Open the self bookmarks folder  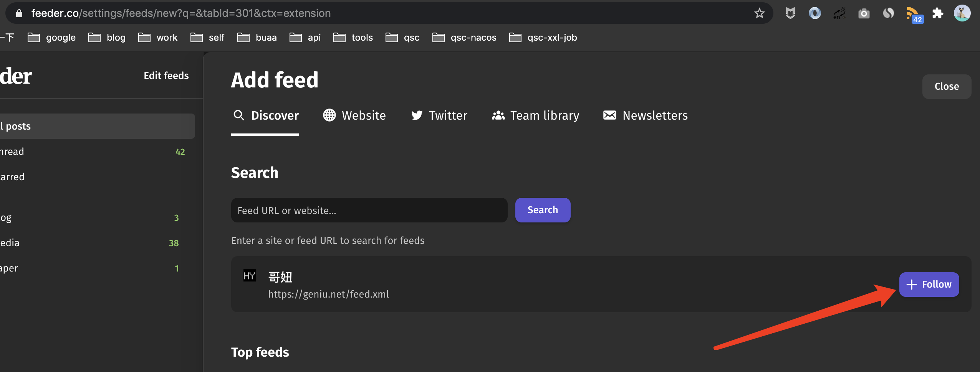pyautogui.click(x=207, y=38)
